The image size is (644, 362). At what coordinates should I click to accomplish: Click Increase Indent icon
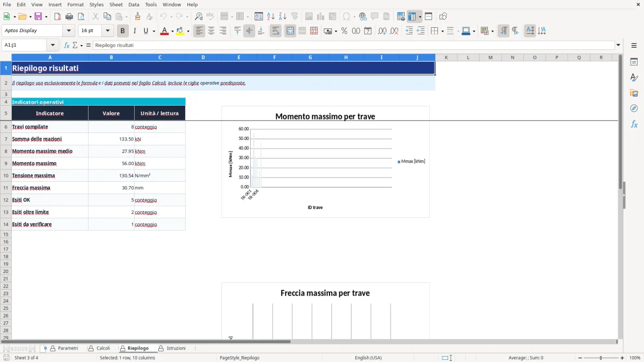tap(409, 31)
